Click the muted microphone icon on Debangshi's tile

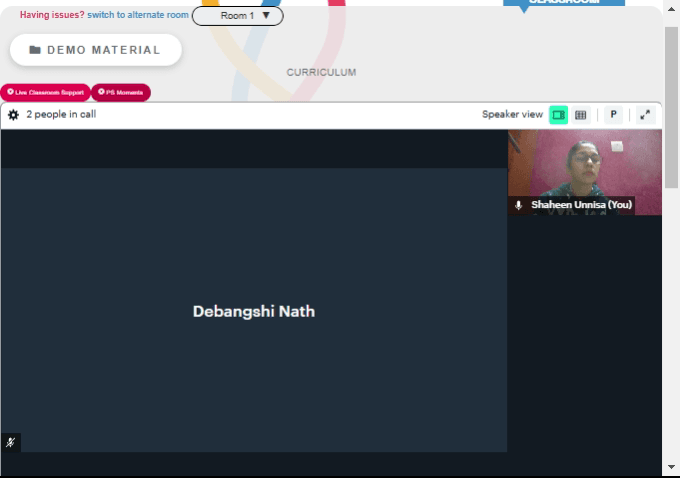pos(10,442)
